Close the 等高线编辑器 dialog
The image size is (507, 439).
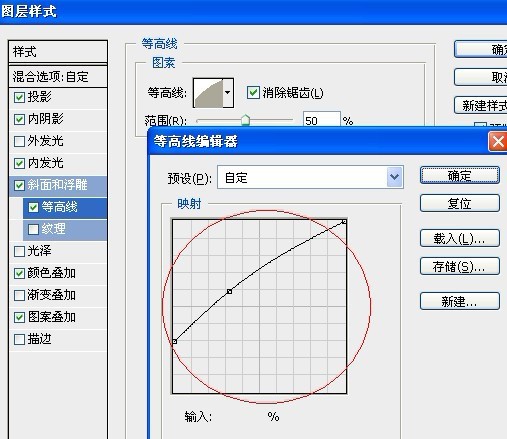(x=498, y=142)
